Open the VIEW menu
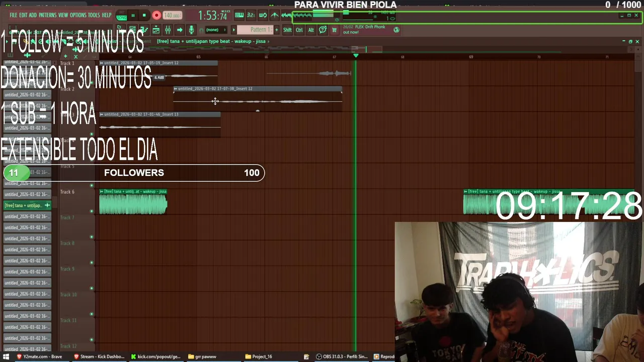The height and width of the screenshot is (362, 644). tap(63, 15)
